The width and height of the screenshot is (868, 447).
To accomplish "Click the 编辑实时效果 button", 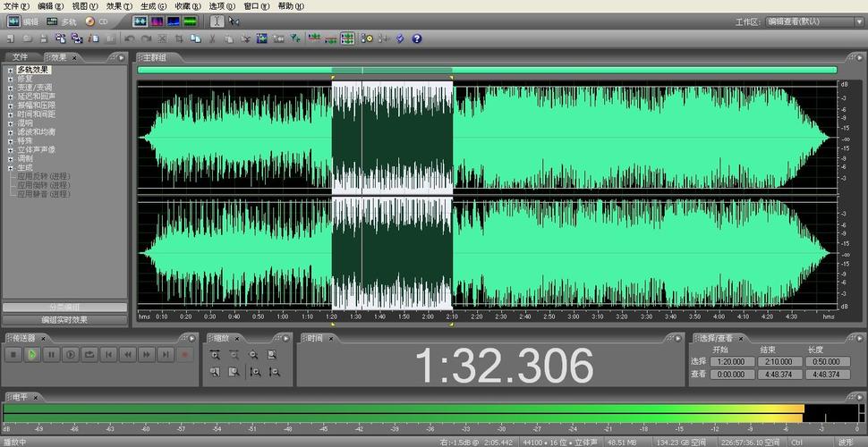I will tap(64, 320).
